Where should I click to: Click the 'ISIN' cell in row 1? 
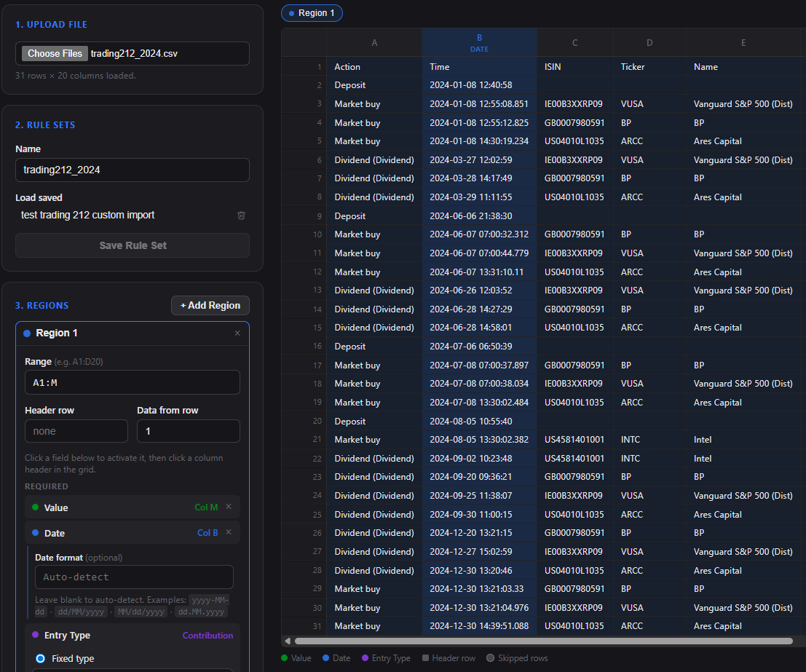575,67
